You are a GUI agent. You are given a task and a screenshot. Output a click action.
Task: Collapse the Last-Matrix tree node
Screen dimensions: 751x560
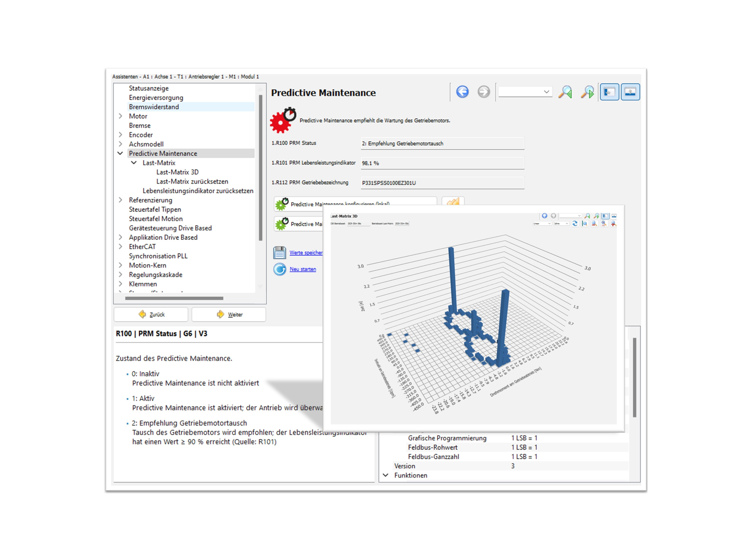134,162
